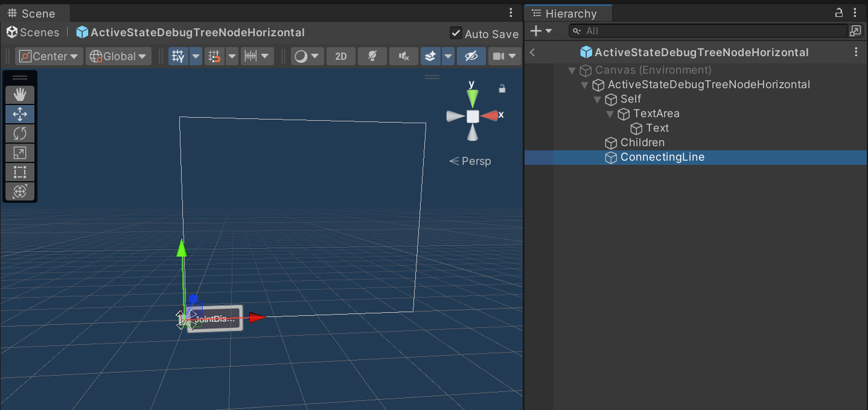The image size is (868, 410).
Task: Open the Hierarchy create plus menu
Action: click(x=541, y=31)
